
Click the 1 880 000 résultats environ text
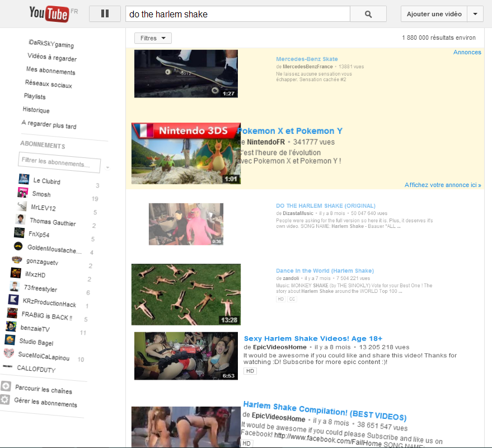click(439, 38)
